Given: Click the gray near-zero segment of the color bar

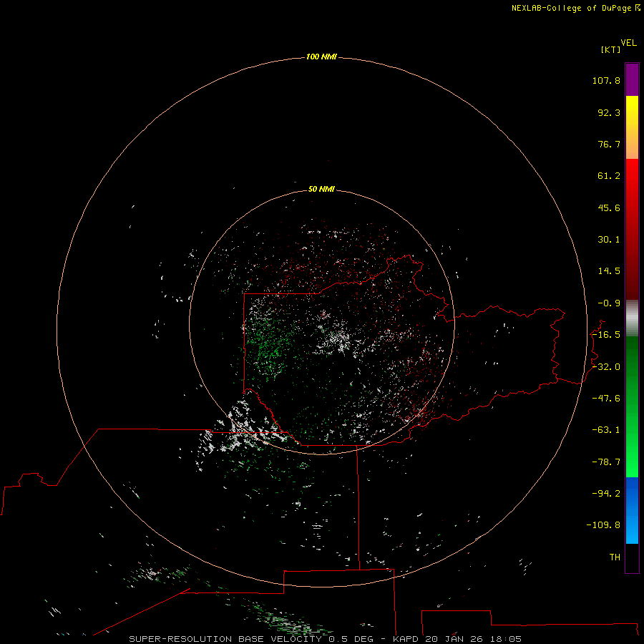Looking at the screenshot, I should click(632, 318).
